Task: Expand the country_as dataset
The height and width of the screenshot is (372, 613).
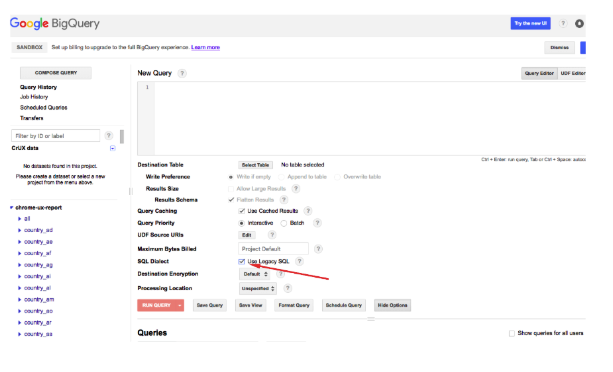Action: 19,334
